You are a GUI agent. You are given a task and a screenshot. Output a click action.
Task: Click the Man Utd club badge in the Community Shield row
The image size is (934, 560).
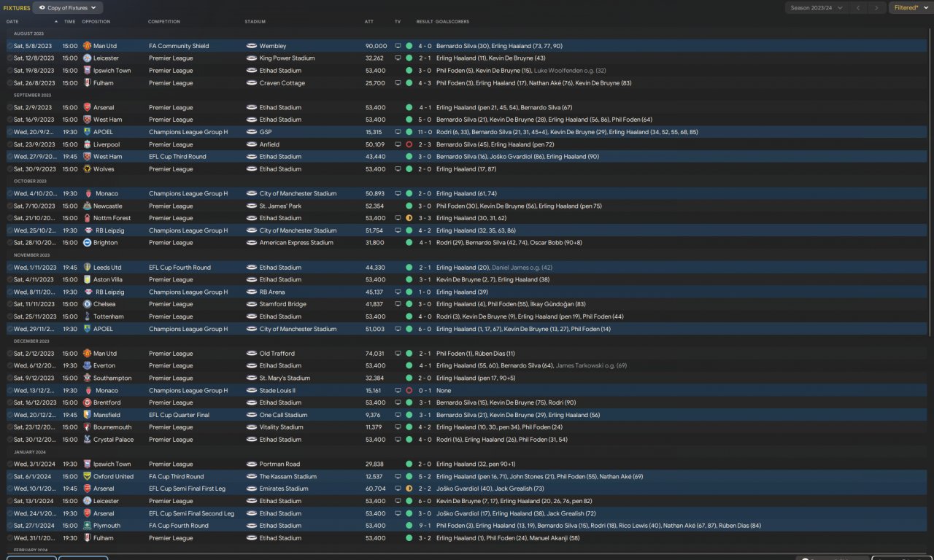point(87,46)
